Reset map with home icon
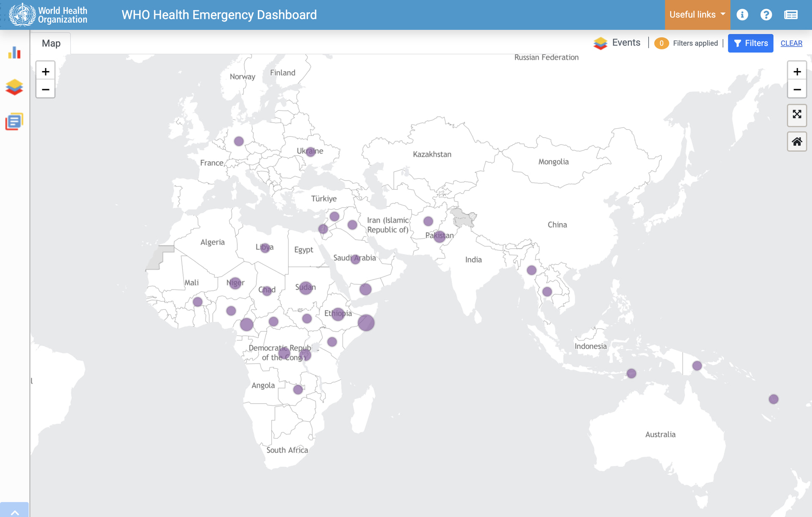Image resolution: width=812 pixels, height=517 pixels. coord(797,141)
